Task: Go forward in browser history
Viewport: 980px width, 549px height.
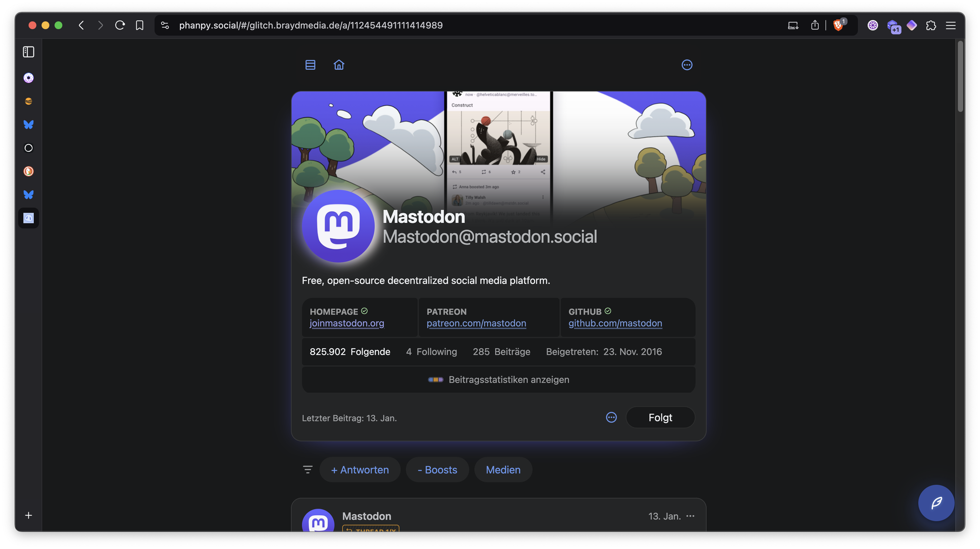Action: 100,25
